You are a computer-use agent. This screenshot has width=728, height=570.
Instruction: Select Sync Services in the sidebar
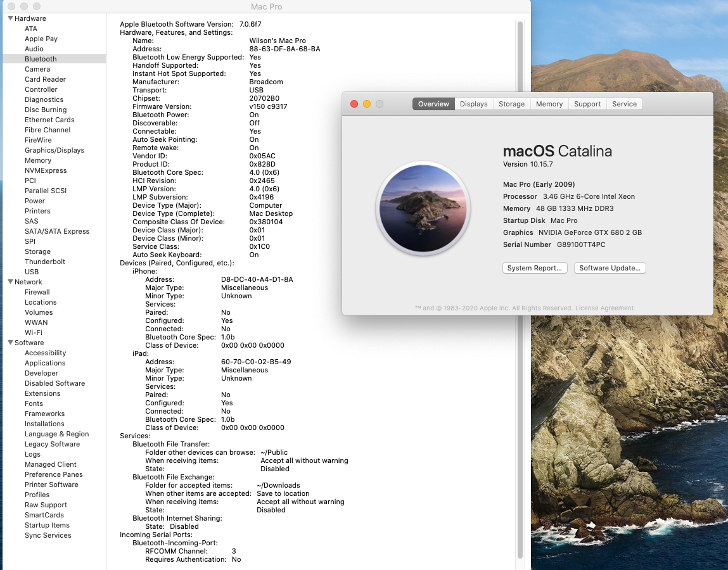tap(48, 535)
